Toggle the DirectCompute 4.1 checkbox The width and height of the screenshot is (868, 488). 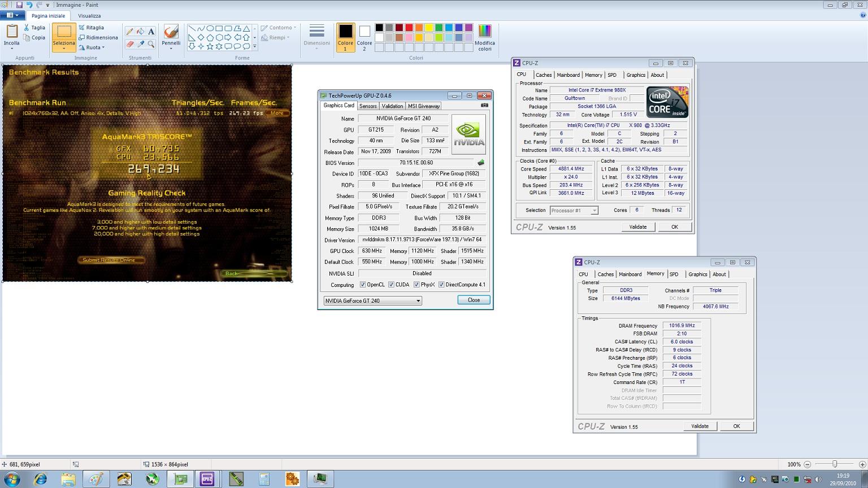tap(441, 285)
